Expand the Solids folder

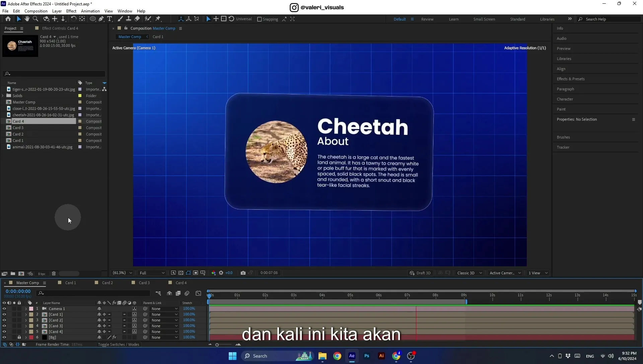(3, 96)
